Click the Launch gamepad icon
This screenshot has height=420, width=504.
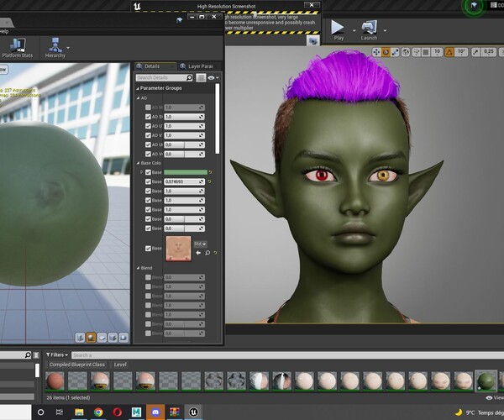click(x=369, y=28)
